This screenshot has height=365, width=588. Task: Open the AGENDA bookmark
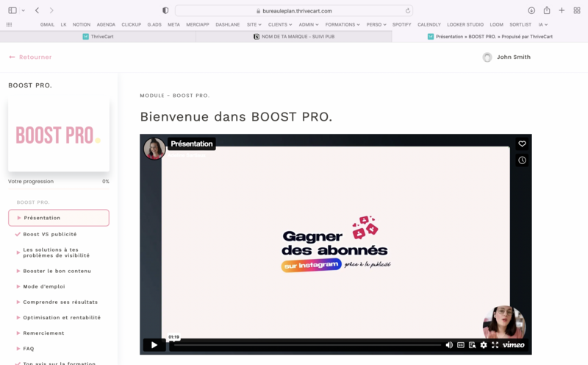click(106, 24)
